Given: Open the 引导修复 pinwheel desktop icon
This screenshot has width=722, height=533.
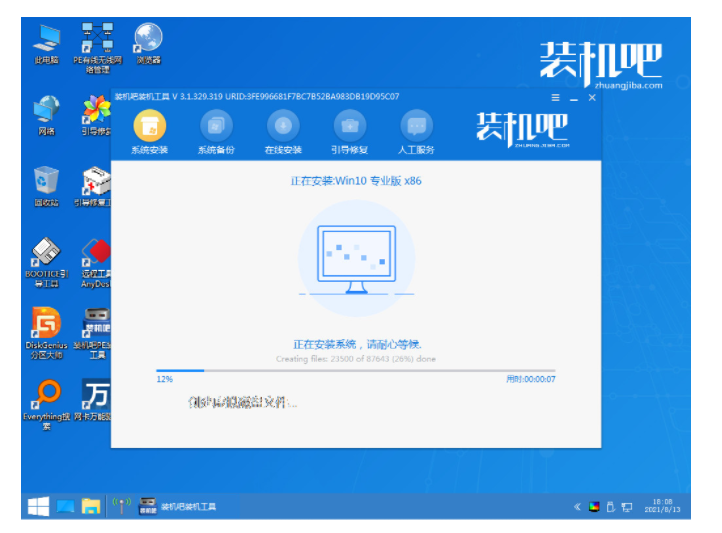Looking at the screenshot, I should point(97,116).
